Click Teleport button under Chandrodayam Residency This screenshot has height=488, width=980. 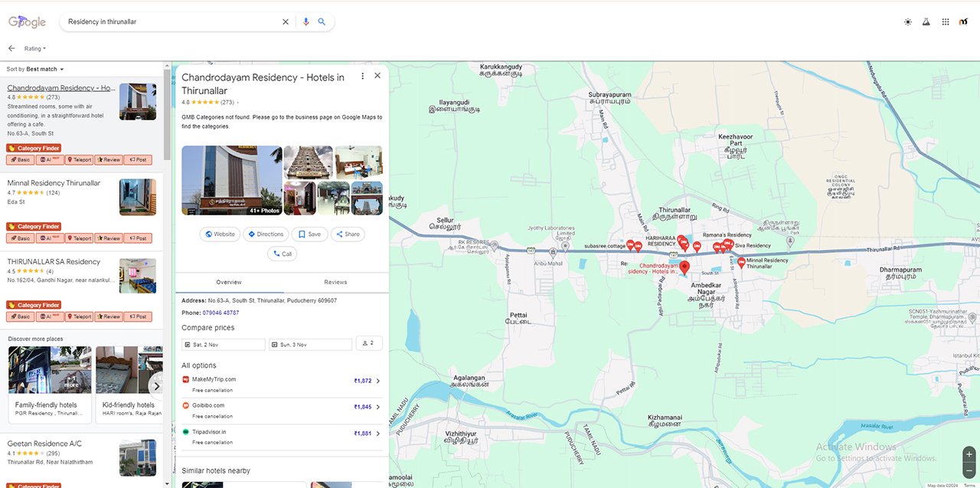tap(79, 160)
